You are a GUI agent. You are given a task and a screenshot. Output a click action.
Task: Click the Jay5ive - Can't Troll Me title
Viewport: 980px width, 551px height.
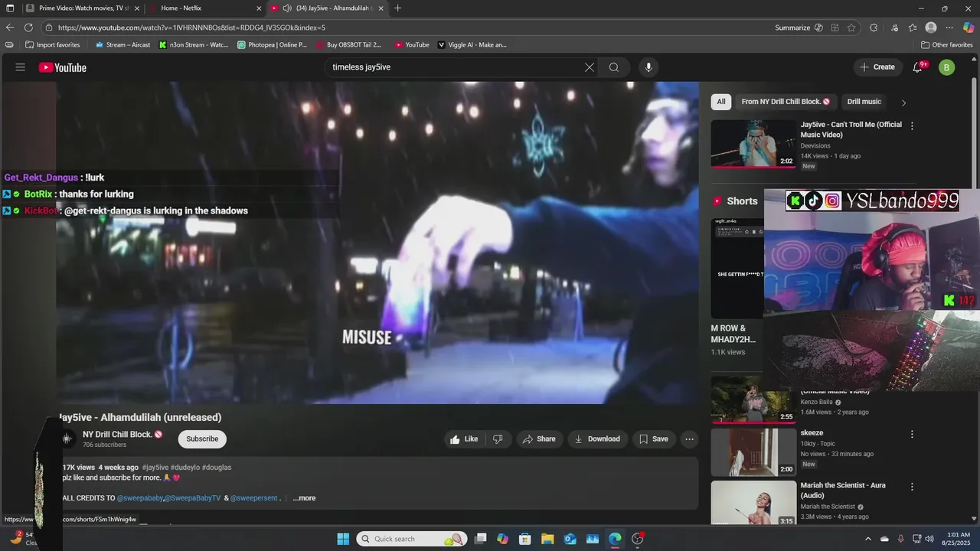click(851, 129)
